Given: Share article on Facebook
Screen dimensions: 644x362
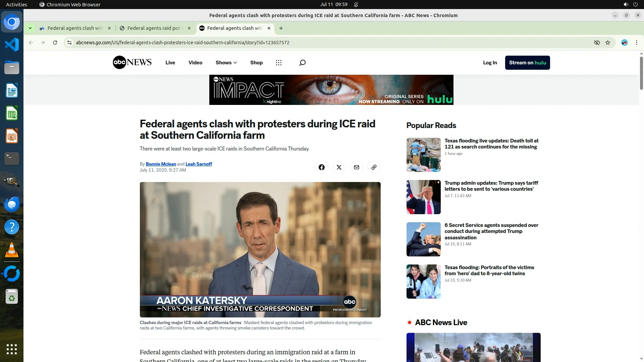Looking at the screenshot, I should coord(321,167).
